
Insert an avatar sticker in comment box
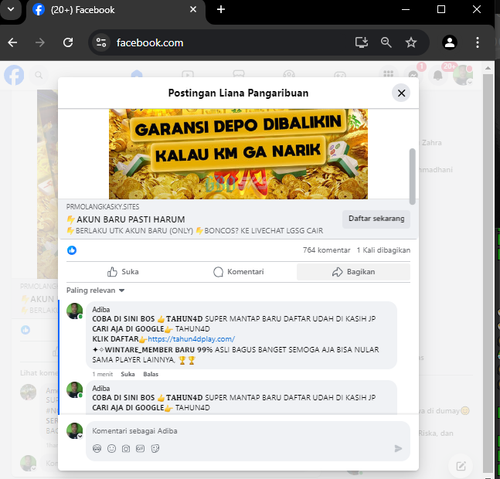[x=97, y=449]
